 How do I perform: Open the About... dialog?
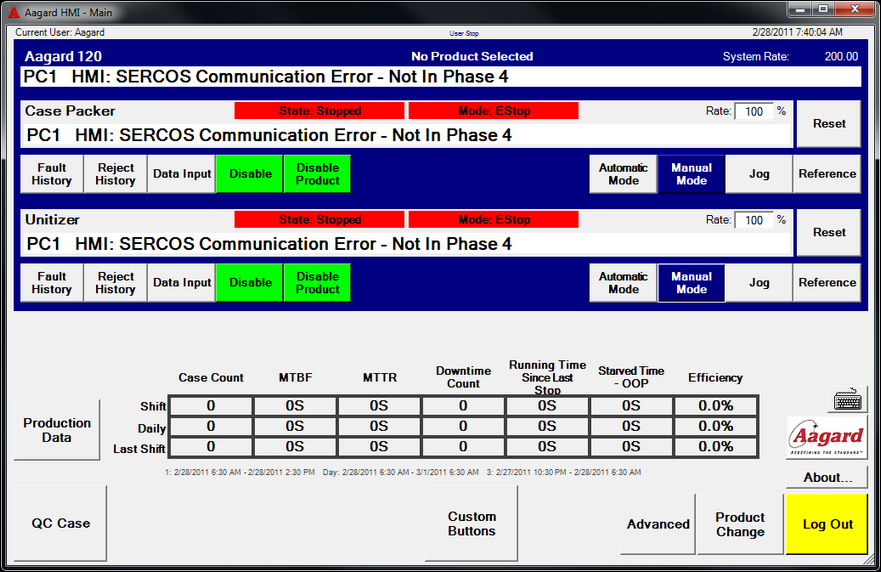(x=827, y=478)
